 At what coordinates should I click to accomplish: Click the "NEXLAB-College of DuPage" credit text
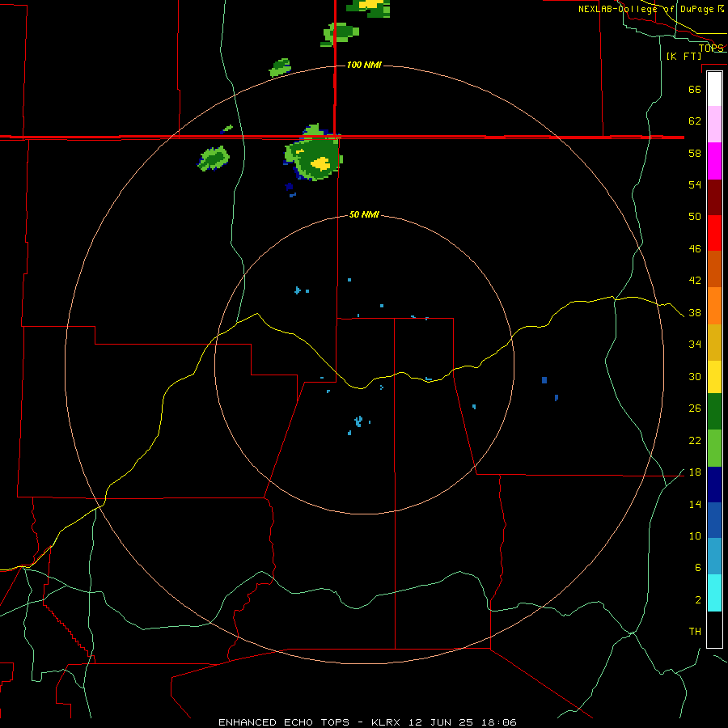[647, 9]
